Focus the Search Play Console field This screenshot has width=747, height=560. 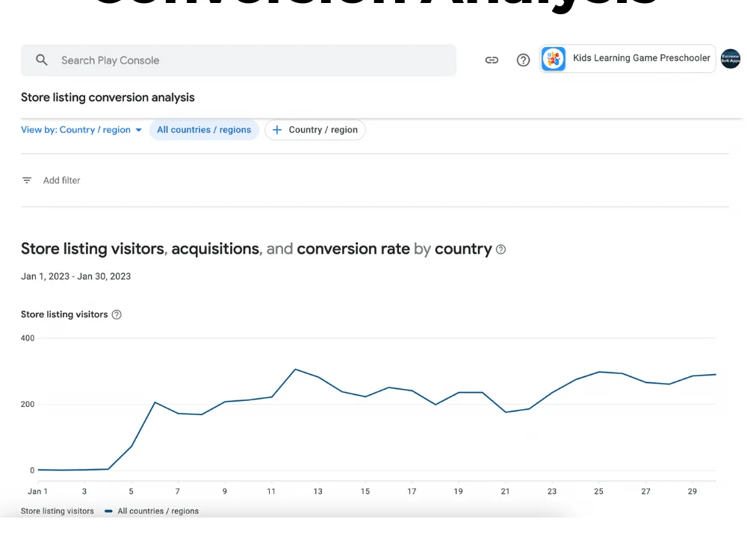click(239, 60)
